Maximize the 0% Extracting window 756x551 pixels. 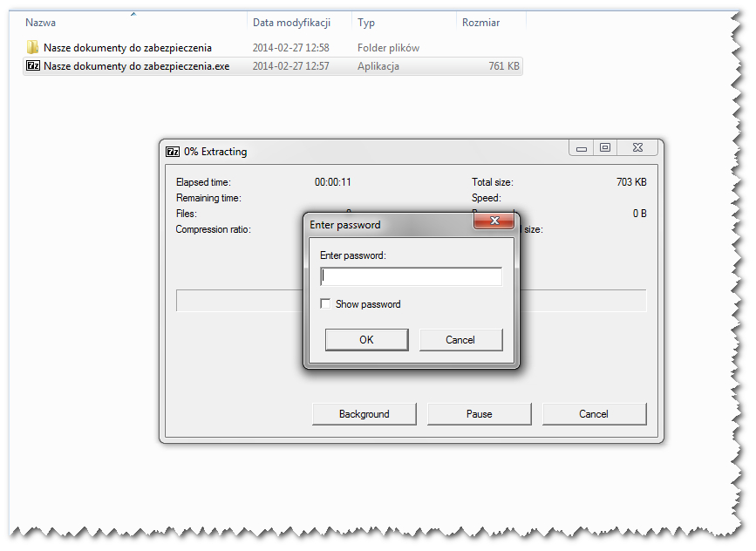604,148
